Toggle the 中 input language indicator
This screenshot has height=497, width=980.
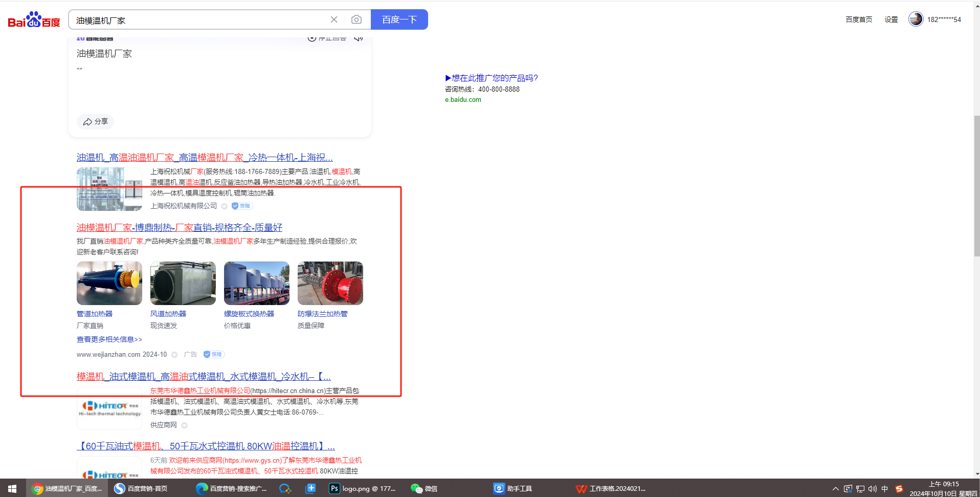(x=885, y=489)
